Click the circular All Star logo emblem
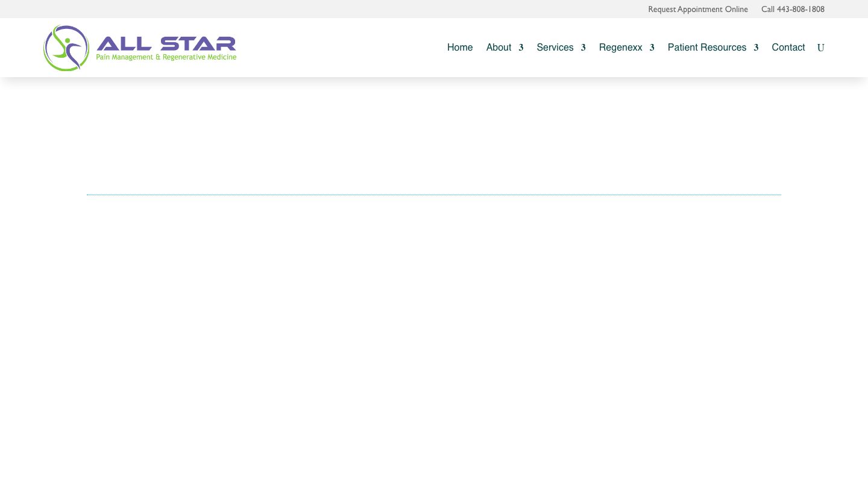Viewport: 868px width, 488px height. point(66,48)
